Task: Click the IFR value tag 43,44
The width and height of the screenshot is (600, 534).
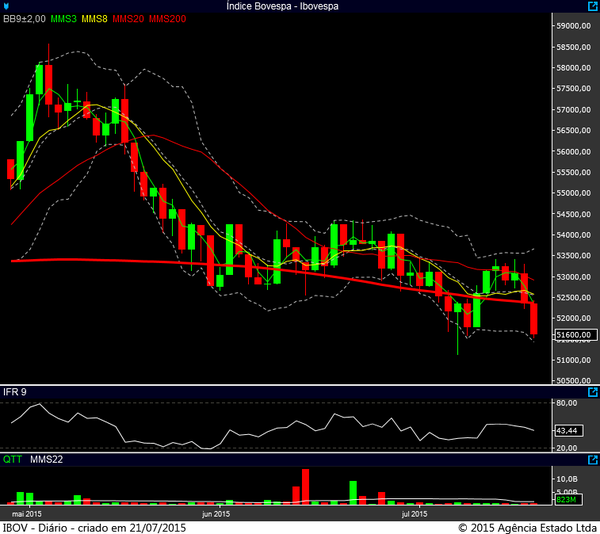Action: [568, 430]
